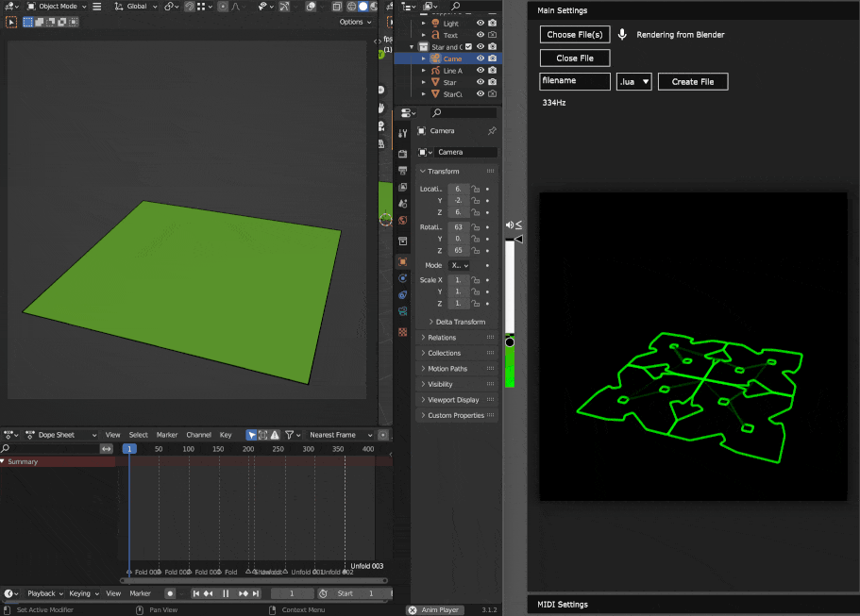Select the Tool properties tab icon
The image size is (860, 616).
pyautogui.click(x=403, y=134)
